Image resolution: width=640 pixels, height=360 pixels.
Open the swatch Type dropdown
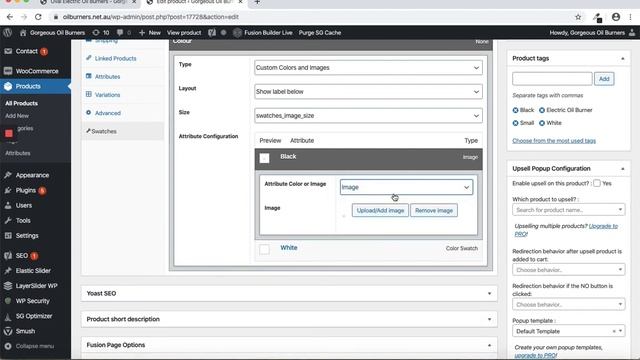tap(368, 68)
